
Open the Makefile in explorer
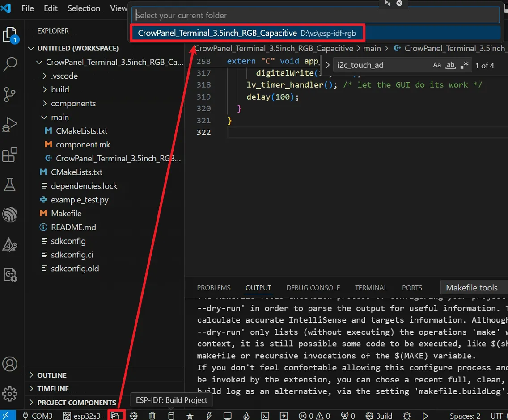[66, 214]
